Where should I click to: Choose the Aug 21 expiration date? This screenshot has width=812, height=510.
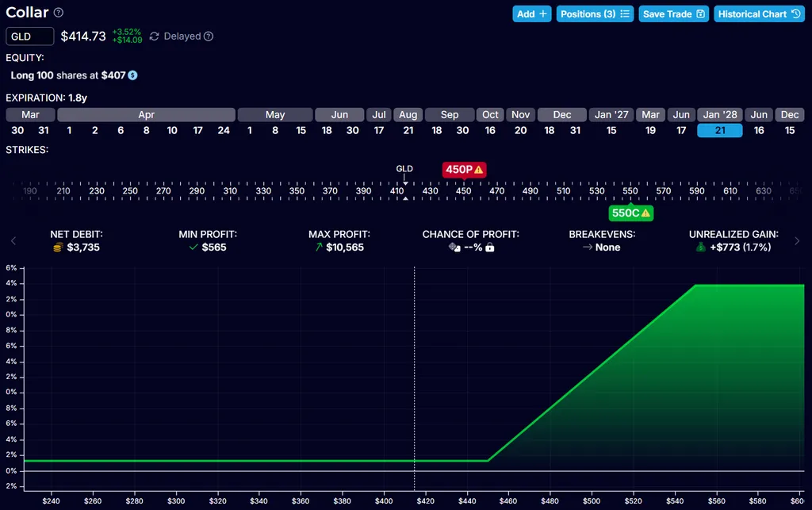[408, 130]
